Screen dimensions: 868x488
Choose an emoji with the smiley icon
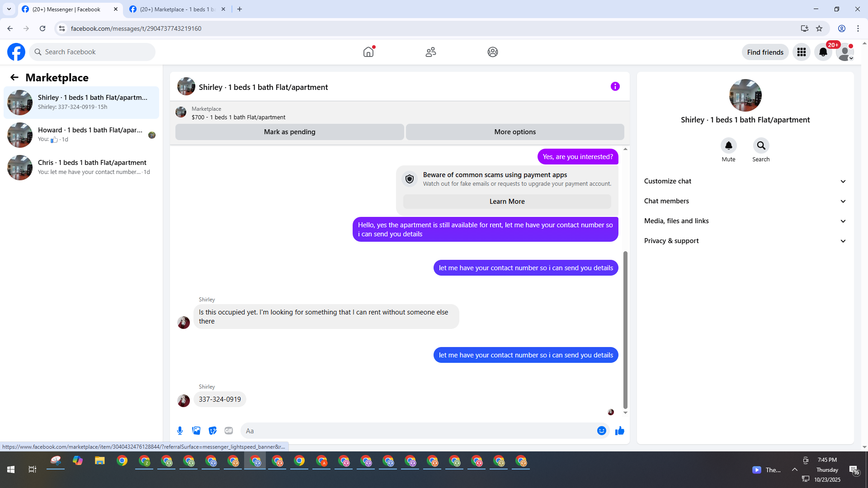601,431
